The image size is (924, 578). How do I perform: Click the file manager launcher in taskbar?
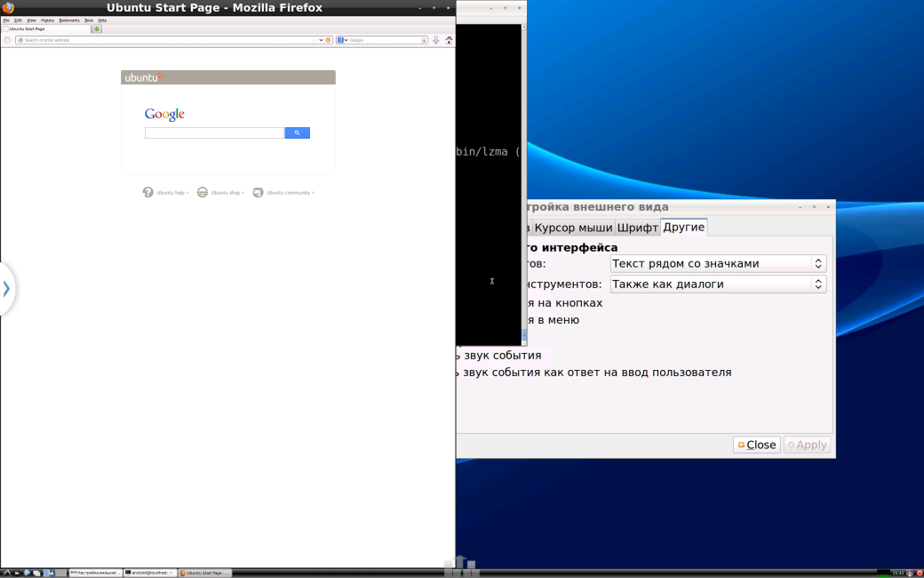pyautogui.click(x=17, y=573)
